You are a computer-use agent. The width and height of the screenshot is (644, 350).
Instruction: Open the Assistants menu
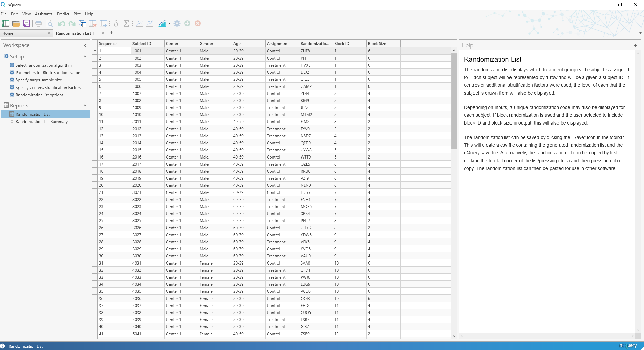44,14
